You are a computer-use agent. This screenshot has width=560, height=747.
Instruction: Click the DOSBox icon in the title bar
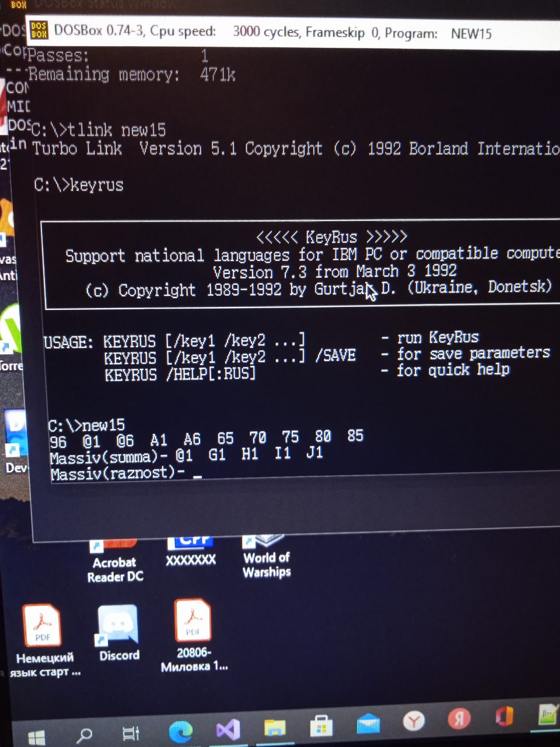[x=39, y=30]
